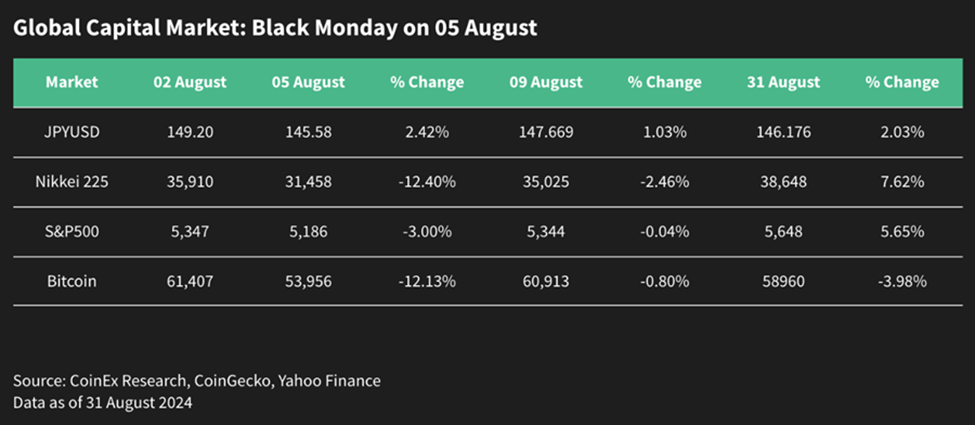This screenshot has width=975, height=425.
Task: Click the Nikkei 7.62% change cell
Action: [901, 181]
